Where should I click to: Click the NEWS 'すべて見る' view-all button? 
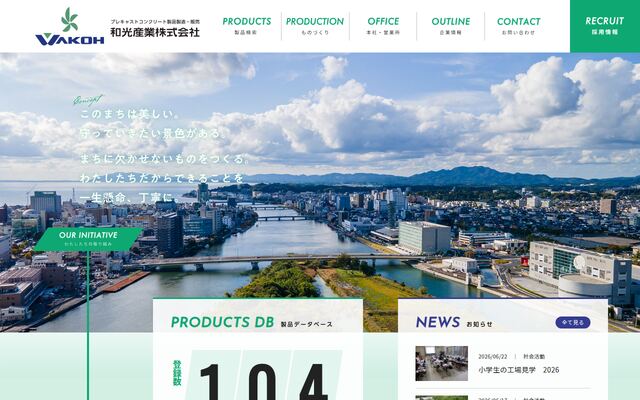tap(573, 322)
